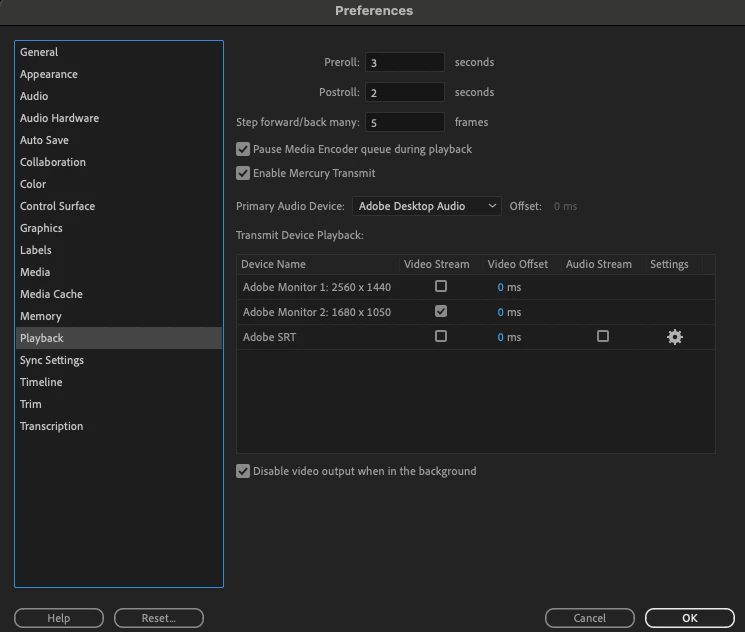This screenshot has width=745, height=632.
Task: Switch to Timeline preferences
Action: pyautogui.click(x=41, y=382)
